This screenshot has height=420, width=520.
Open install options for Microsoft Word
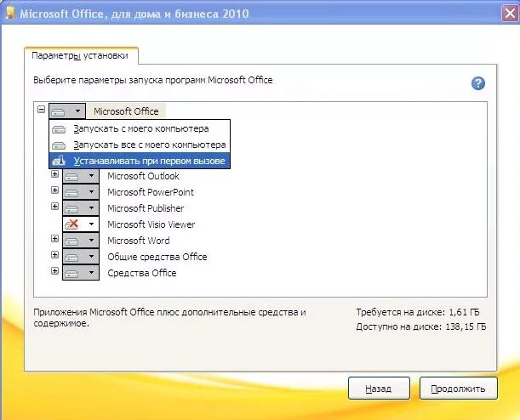81,240
